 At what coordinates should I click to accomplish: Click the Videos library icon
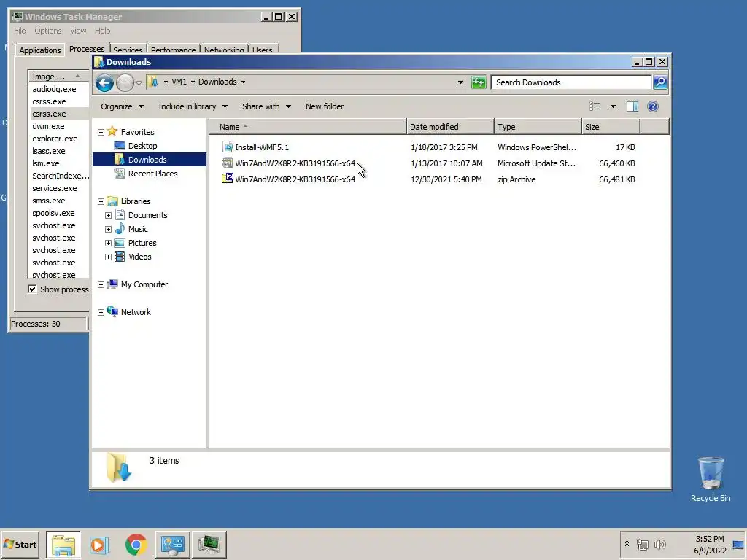[x=120, y=257]
